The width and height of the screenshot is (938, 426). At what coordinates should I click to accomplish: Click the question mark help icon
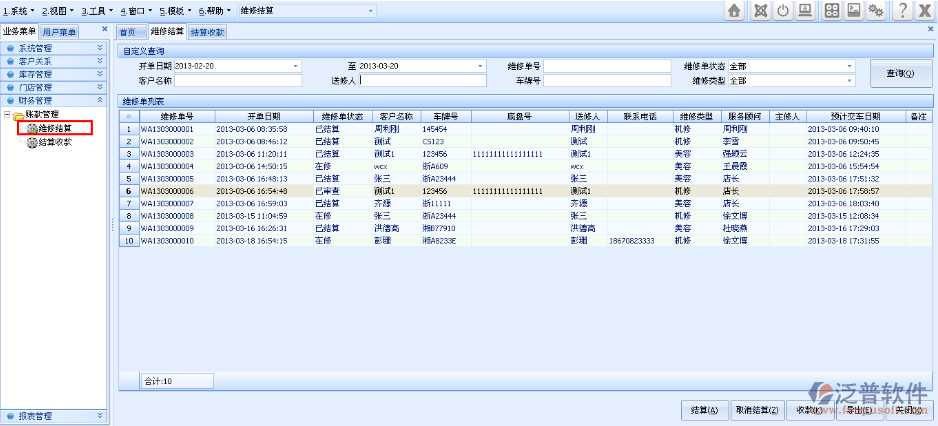click(902, 11)
